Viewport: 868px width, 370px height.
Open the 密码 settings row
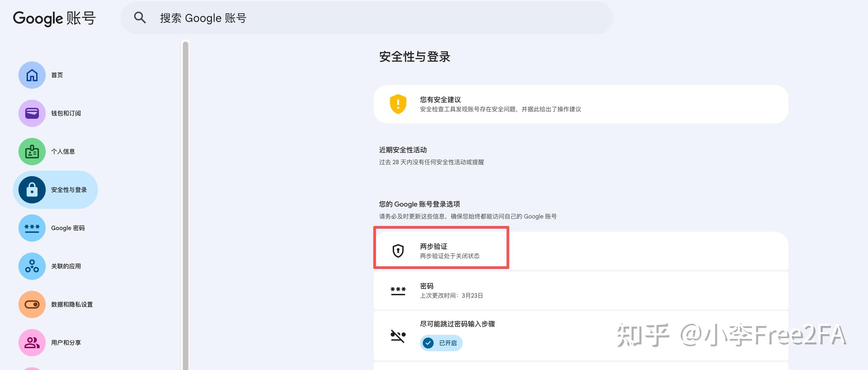click(581, 290)
